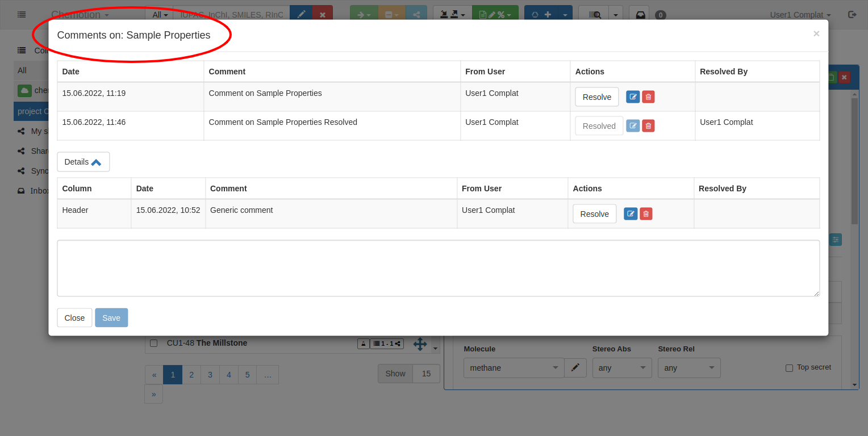Click the green cloud icon in sidebar
Image resolution: width=868 pixels, height=436 pixels.
(x=24, y=90)
